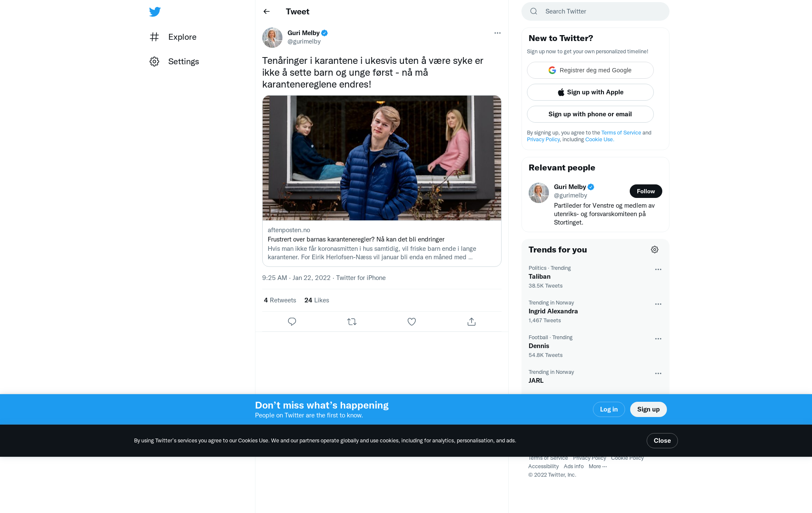
Task: Click the search magnifier icon
Action: point(534,11)
